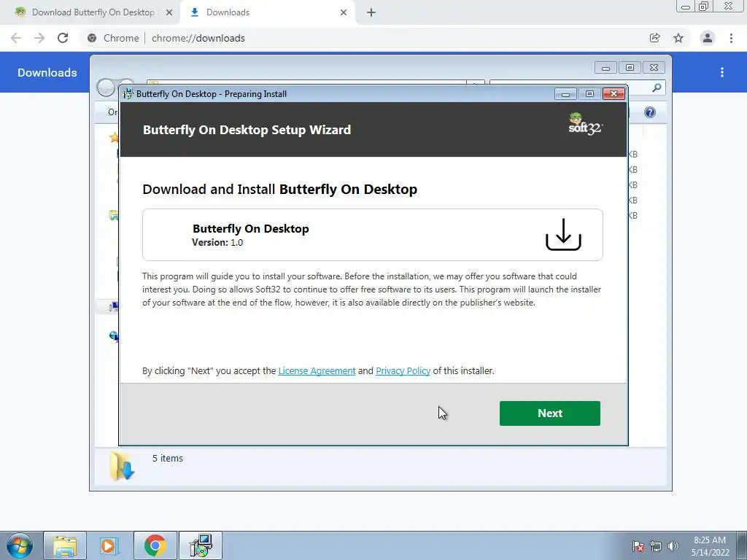Open the Chrome profile icon
The image size is (747, 560).
[x=708, y=38]
